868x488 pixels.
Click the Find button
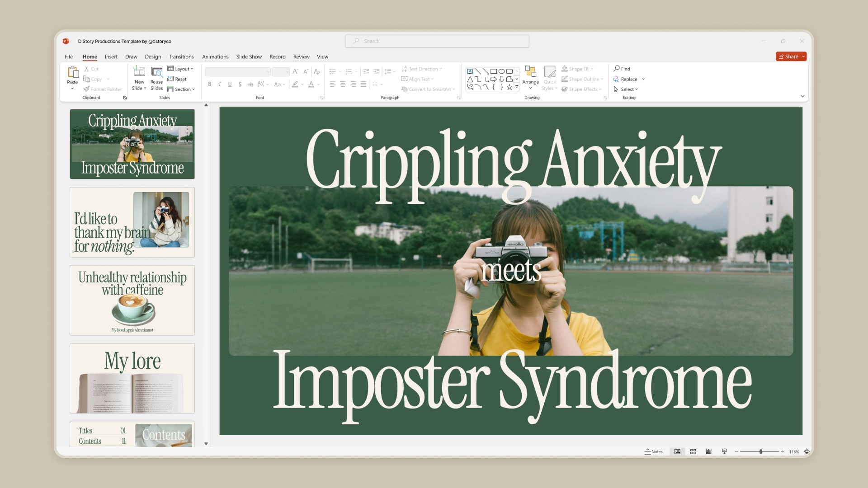click(x=622, y=69)
